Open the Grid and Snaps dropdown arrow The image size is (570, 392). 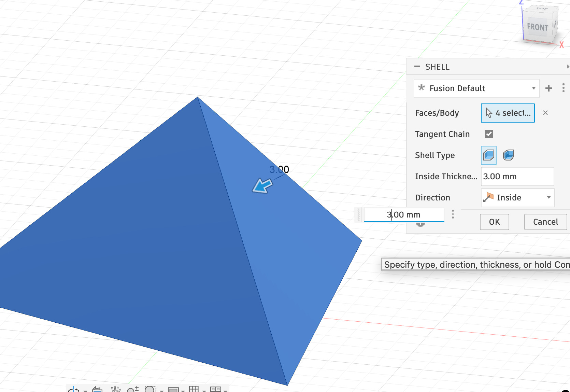point(204,391)
